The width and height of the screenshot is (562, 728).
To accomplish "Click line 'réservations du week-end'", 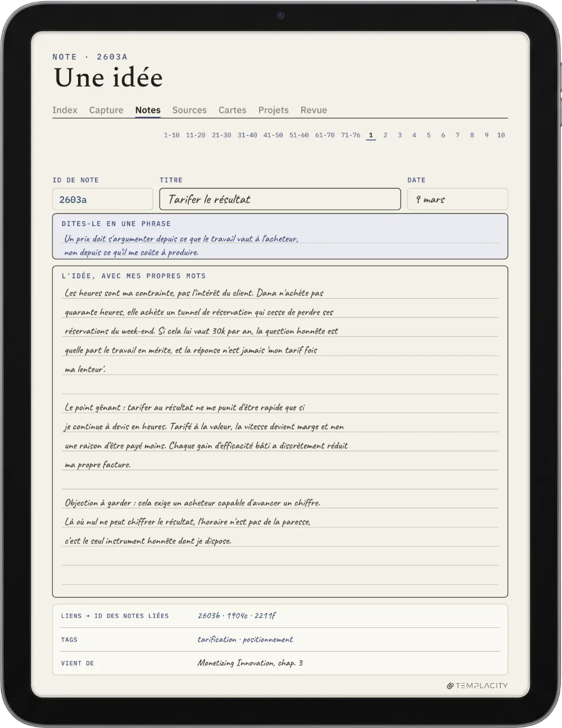I will point(201,331).
